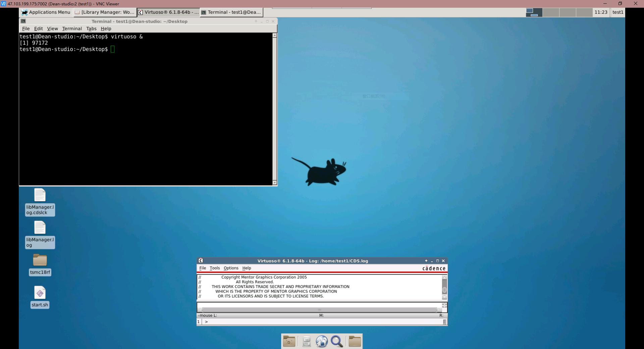Viewport: 644px width, 349px height.
Task: Switch to Terminal taskbar window button
Action: tap(231, 12)
